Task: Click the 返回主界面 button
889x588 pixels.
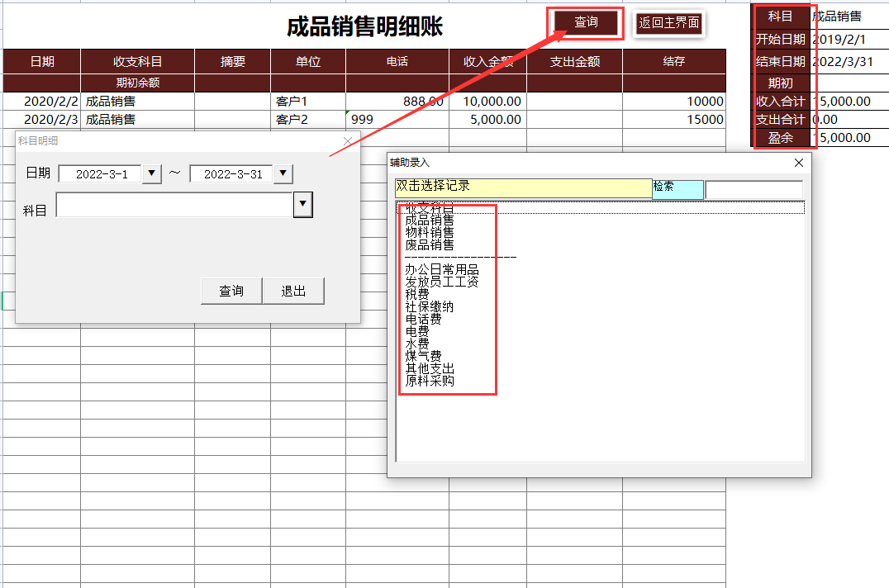Action: point(668,24)
